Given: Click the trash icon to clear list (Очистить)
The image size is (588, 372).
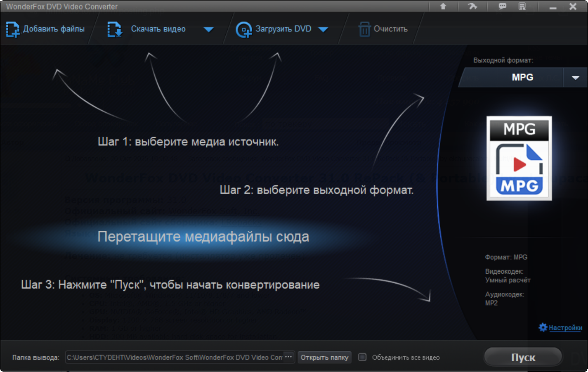Looking at the screenshot, I should [x=364, y=29].
